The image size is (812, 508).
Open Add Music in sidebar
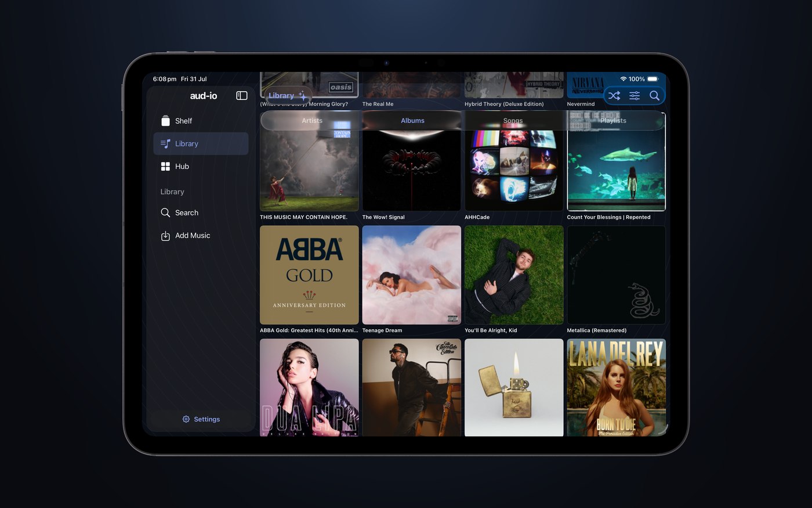(x=201, y=236)
